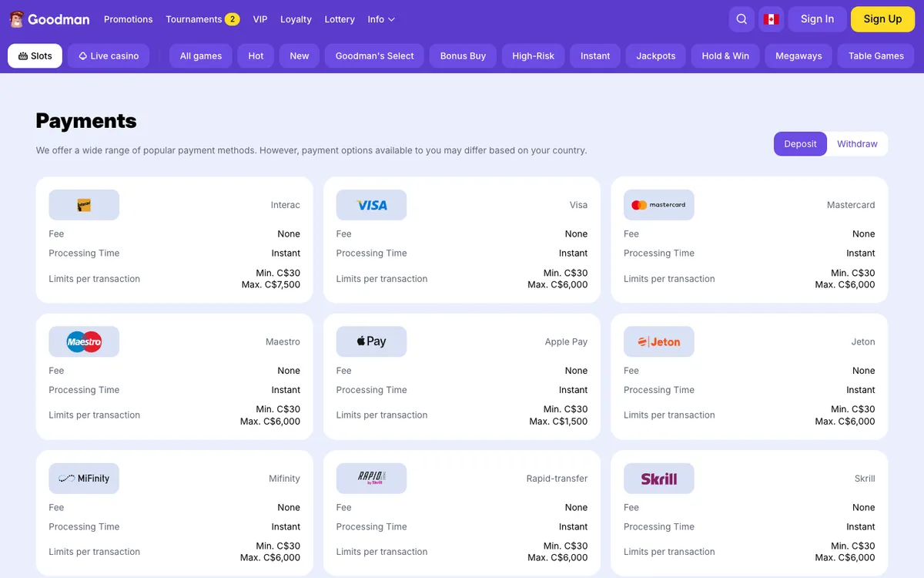The image size is (924, 578).
Task: Select the Megaways category
Action: coord(798,55)
